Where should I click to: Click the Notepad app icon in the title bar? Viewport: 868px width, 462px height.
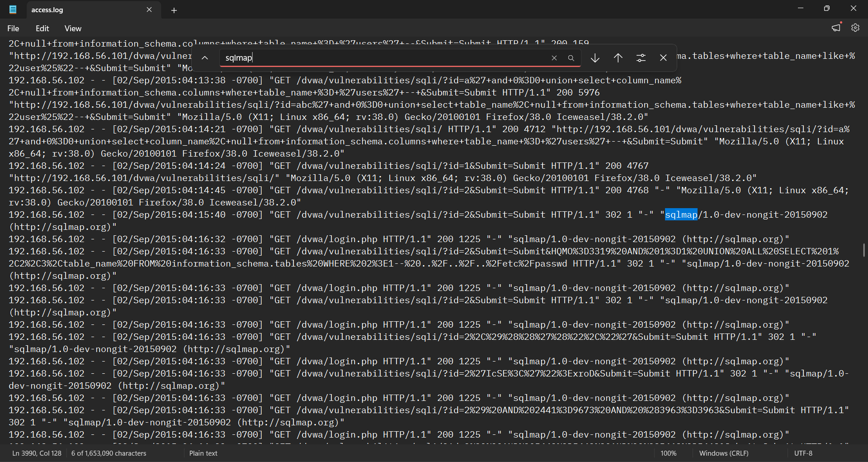(13, 10)
